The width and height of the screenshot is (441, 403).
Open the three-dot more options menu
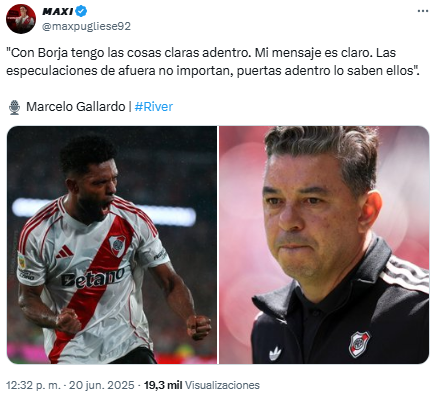tap(423, 11)
